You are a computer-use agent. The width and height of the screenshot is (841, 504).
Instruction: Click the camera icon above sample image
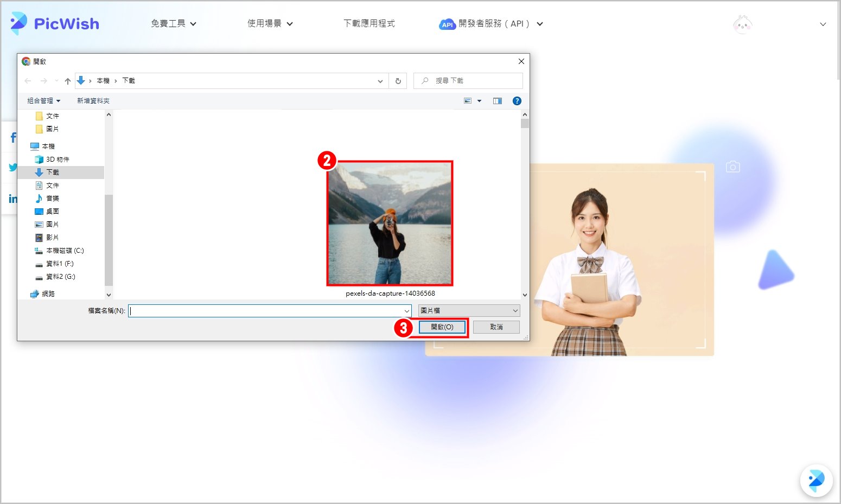[x=733, y=167]
